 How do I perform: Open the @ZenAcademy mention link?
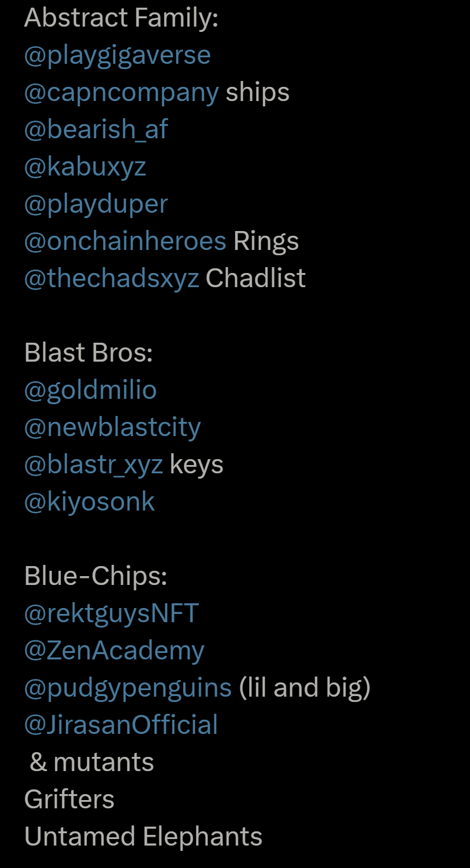[114, 651]
